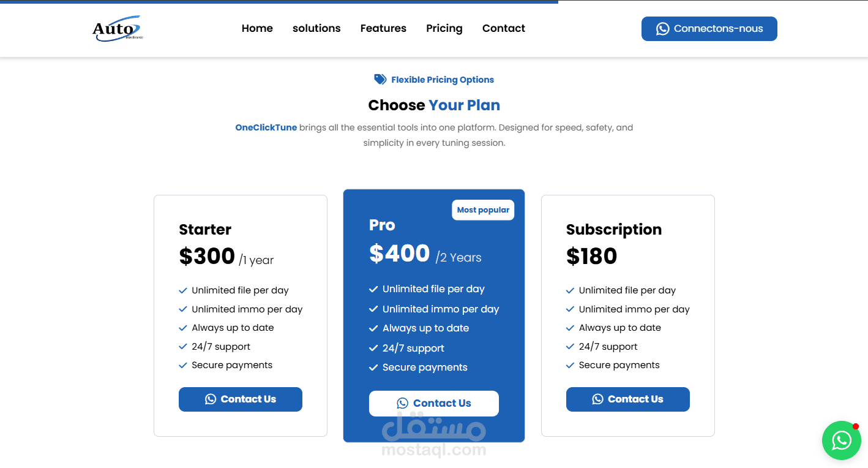Click WhatsApp icon in Pro Contact Us button
This screenshot has width=868, height=468.
(x=402, y=403)
